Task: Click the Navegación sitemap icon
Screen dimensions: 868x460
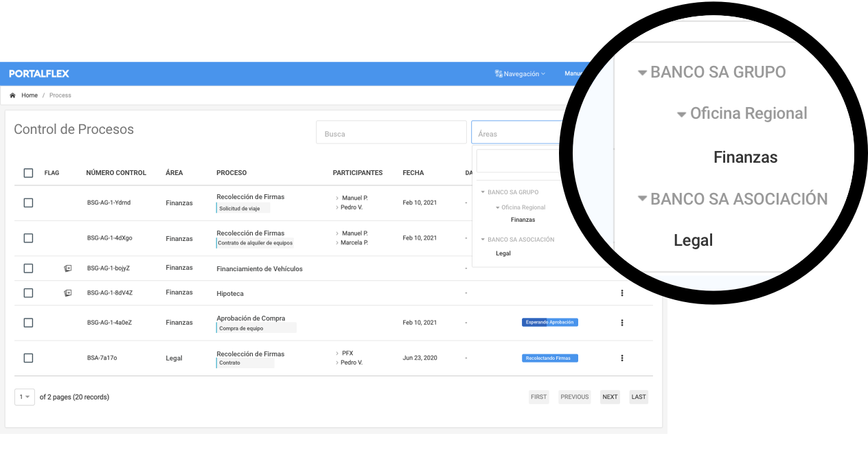Action: pos(499,73)
